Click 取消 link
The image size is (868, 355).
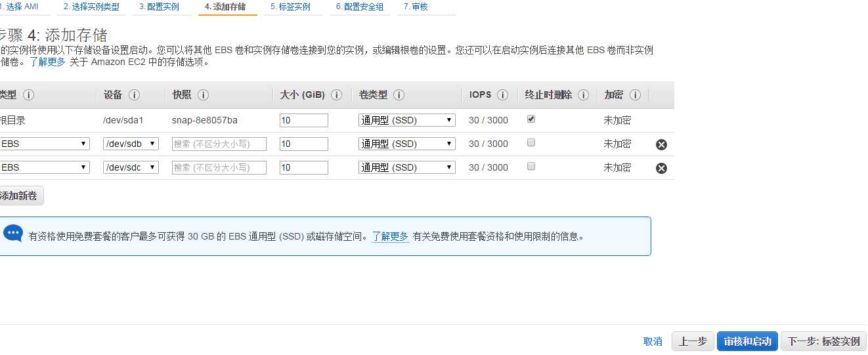653,341
